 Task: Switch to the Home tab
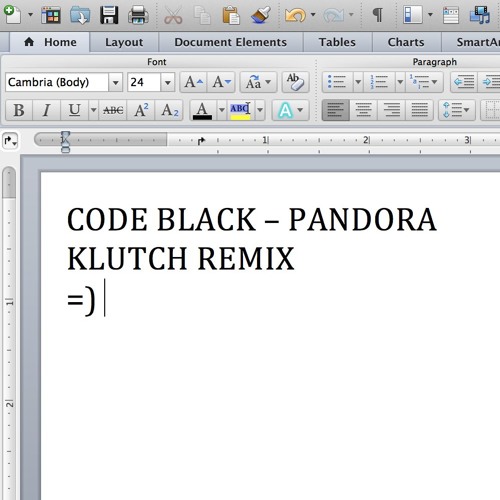coord(50,42)
